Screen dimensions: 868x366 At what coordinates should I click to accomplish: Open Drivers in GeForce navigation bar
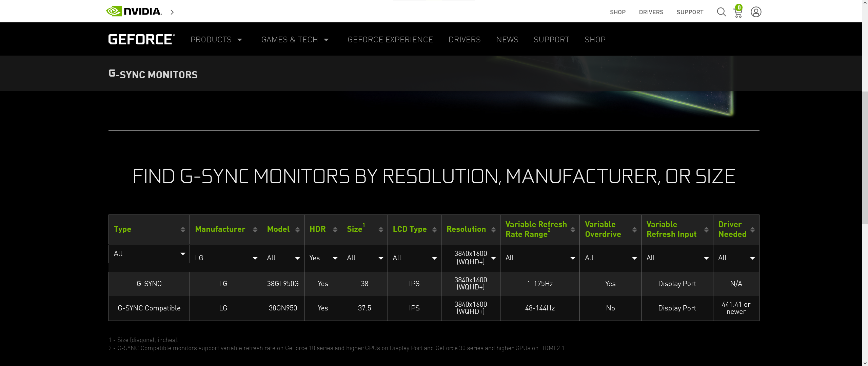(x=465, y=40)
